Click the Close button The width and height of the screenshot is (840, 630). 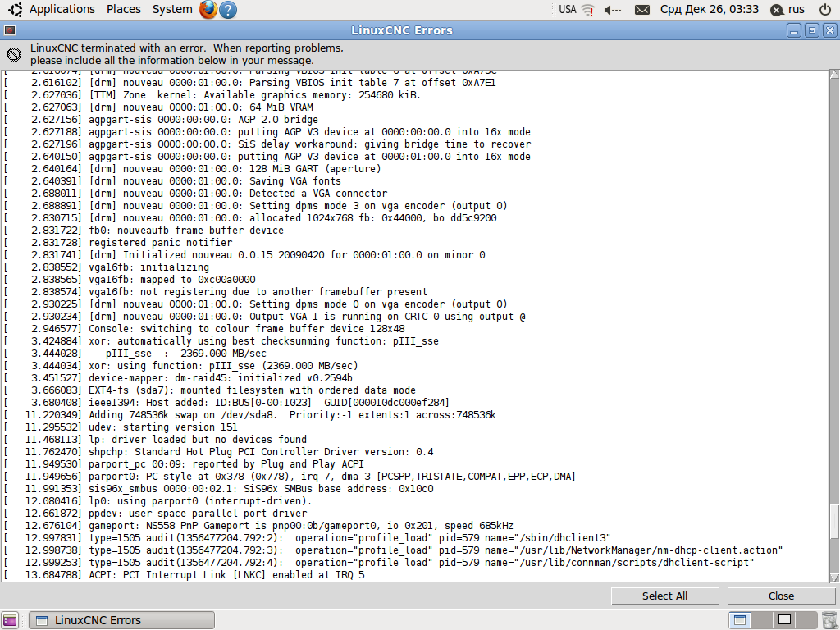click(781, 596)
